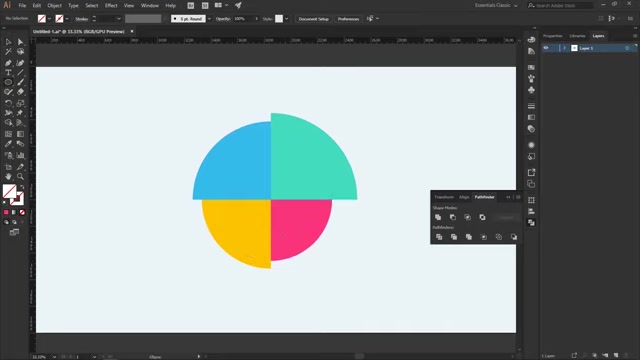Click the Document Setup button
Screen dimensions: 640x360
[x=313, y=19]
